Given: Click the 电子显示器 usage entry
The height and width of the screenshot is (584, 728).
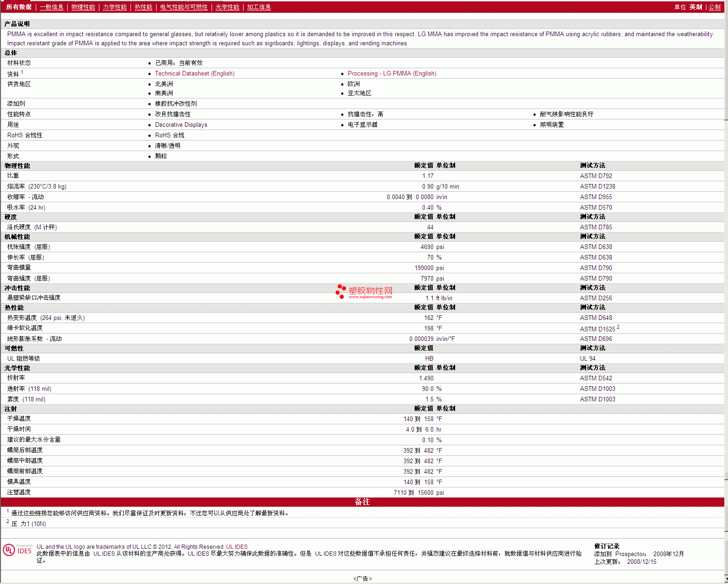Looking at the screenshot, I should (363, 125).
